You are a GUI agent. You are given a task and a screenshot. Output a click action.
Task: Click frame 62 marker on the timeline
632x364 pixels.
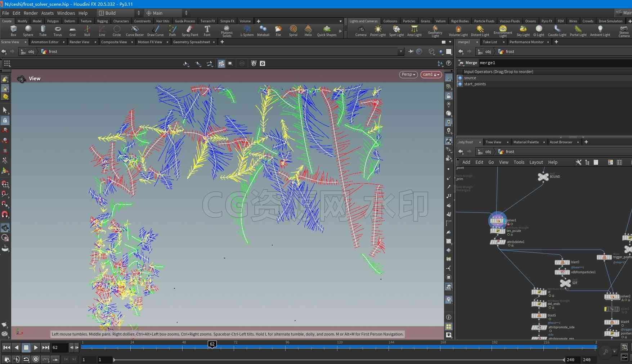(x=212, y=344)
